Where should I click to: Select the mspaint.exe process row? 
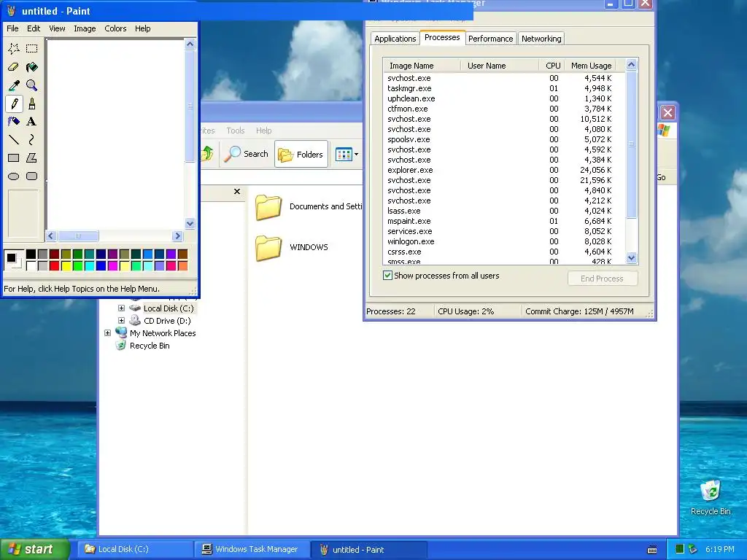coord(504,221)
